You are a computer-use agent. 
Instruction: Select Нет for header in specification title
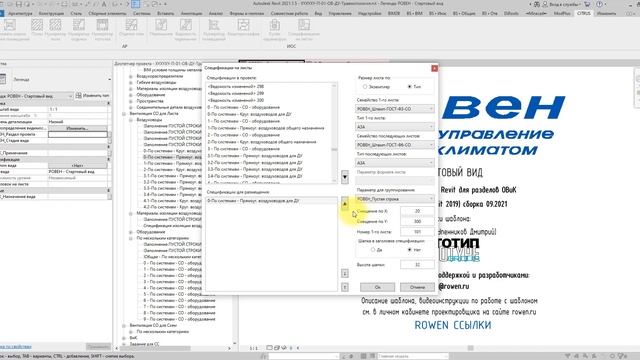[x=409, y=249]
